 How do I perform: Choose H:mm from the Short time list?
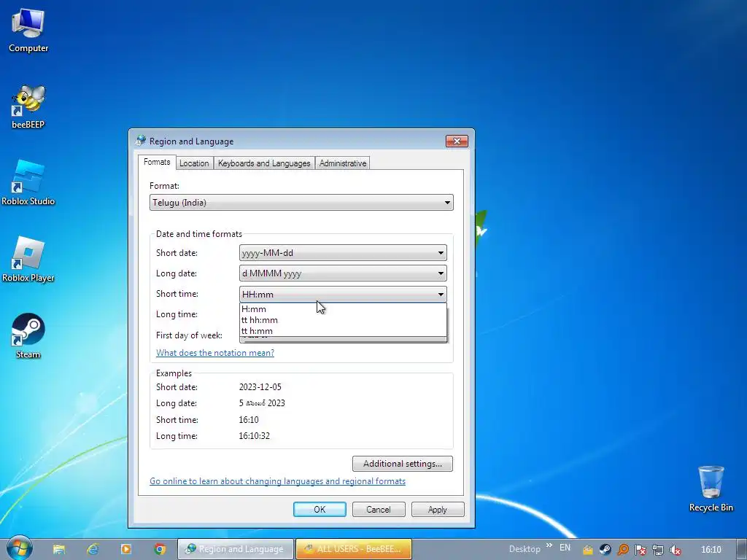(x=343, y=309)
